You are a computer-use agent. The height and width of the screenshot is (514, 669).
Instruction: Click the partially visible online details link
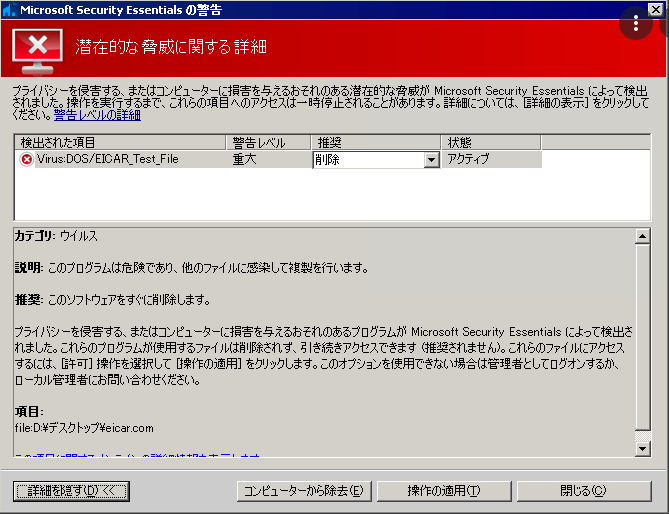[137, 455]
